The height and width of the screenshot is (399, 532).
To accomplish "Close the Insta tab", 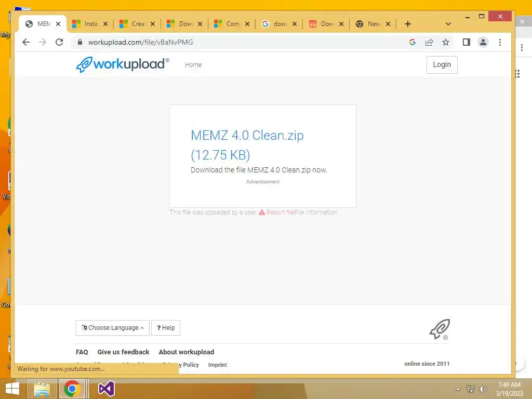I will [105, 24].
